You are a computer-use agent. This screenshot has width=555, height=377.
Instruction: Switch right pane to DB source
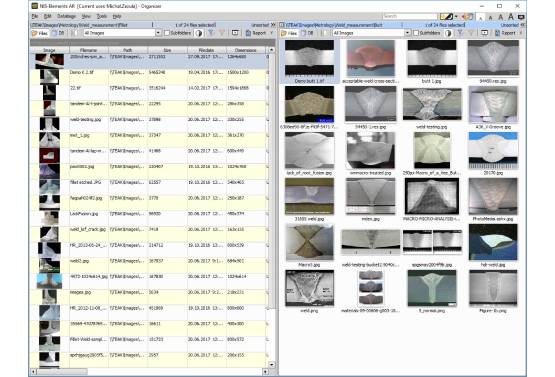click(x=308, y=33)
